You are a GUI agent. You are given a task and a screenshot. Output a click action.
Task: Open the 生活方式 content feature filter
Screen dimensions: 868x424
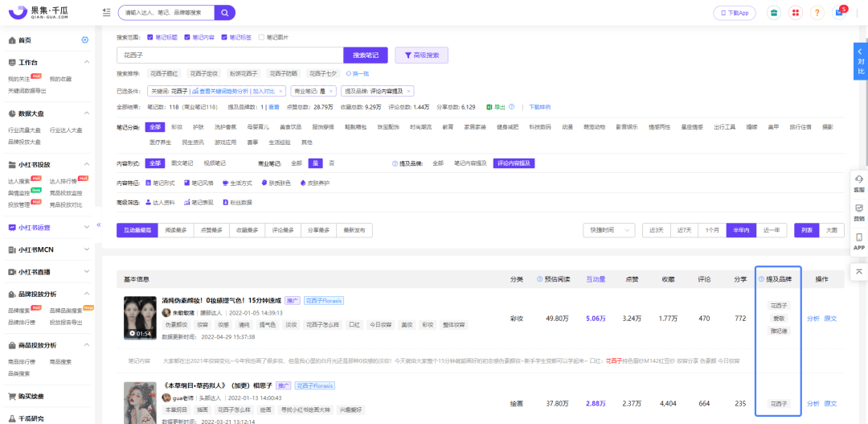pos(237,183)
